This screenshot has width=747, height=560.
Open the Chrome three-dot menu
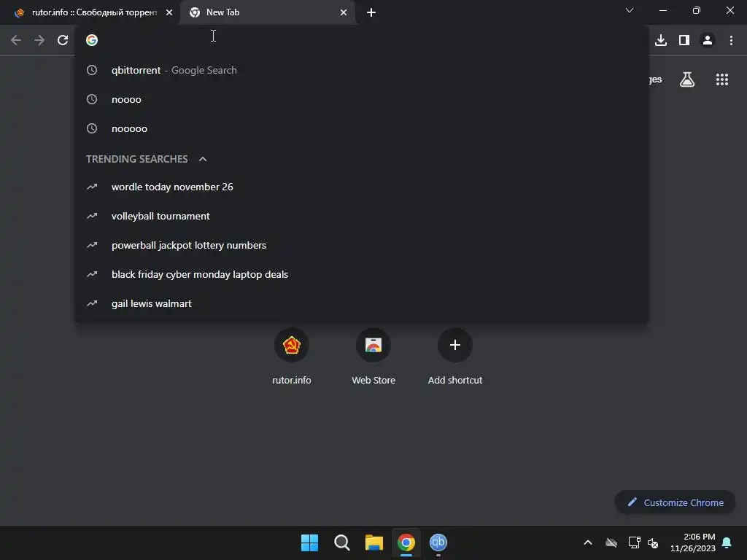731,40
